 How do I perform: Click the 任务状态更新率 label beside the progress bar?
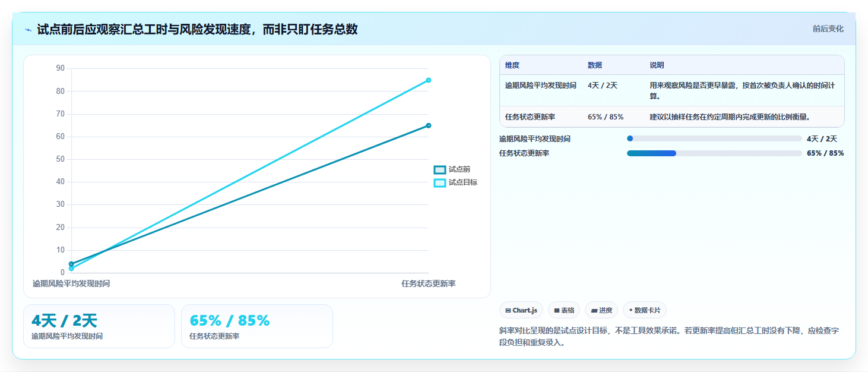point(524,153)
